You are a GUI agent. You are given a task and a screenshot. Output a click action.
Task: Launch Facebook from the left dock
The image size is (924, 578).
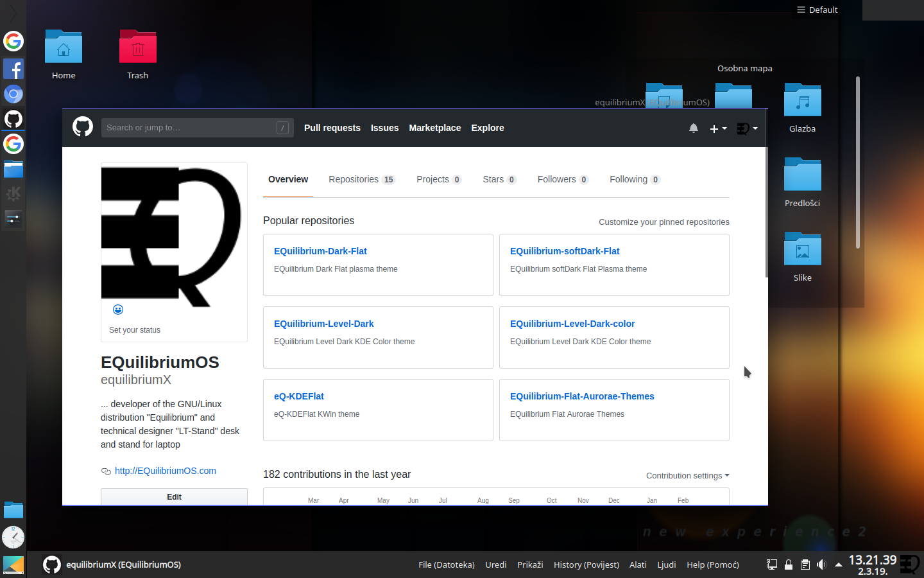pos(13,69)
